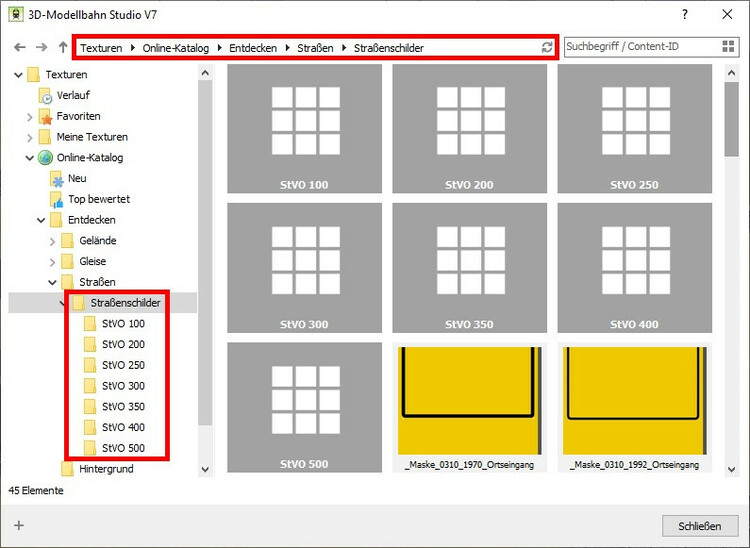Collapse the Entdecken node

tap(41, 220)
